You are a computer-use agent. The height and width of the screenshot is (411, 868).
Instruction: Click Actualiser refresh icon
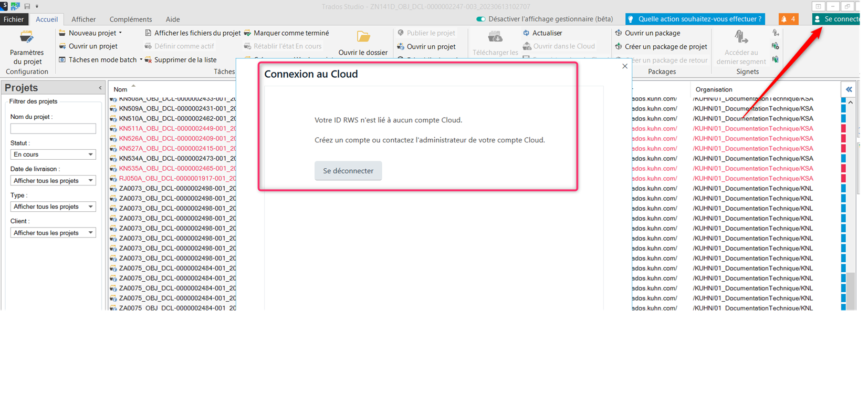coord(526,33)
